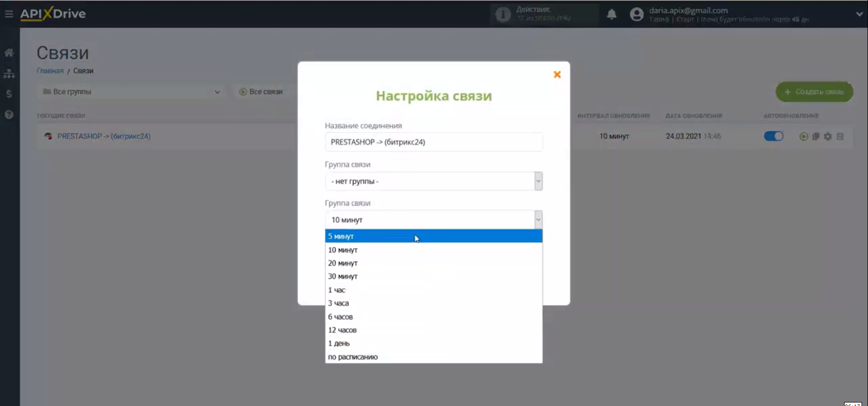
Task: Open PRESTASHOP connection settings gear
Action: [828, 136]
